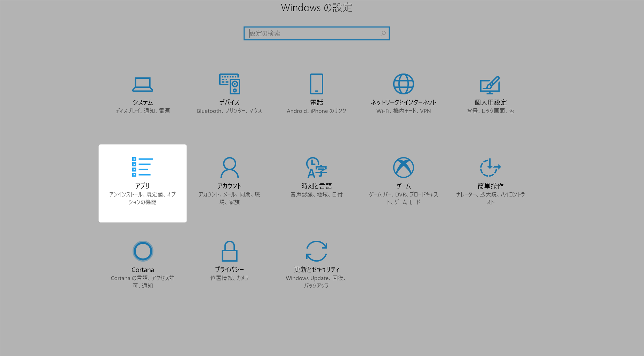This screenshot has width=644, height=356.
Task: Click the Cortana circle icon
Action: click(x=143, y=251)
